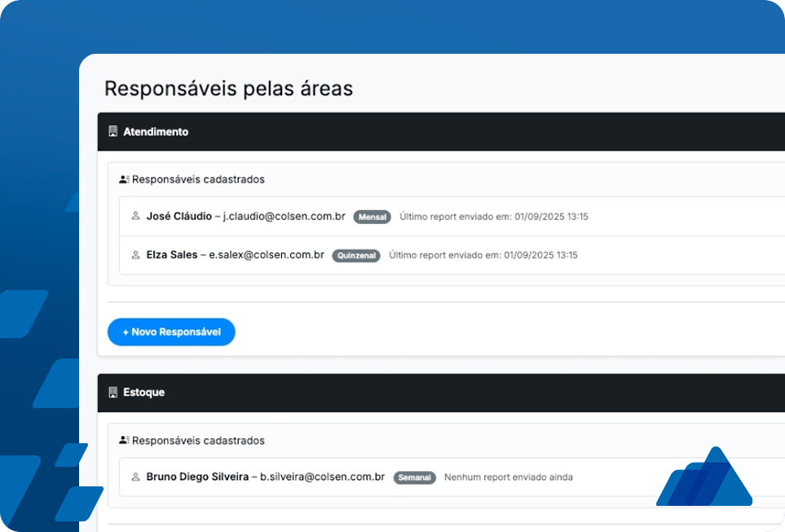Click the Atendimento section header title

click(156, 131)
